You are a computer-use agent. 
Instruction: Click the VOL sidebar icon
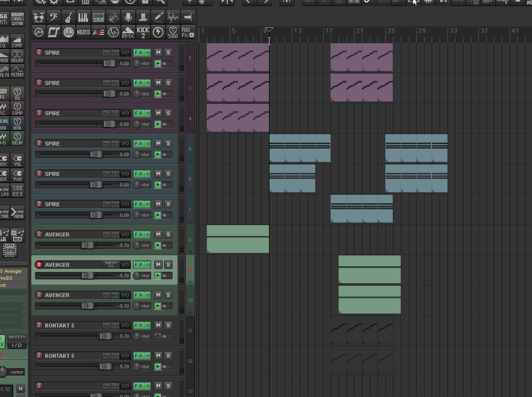pos(17,160)
